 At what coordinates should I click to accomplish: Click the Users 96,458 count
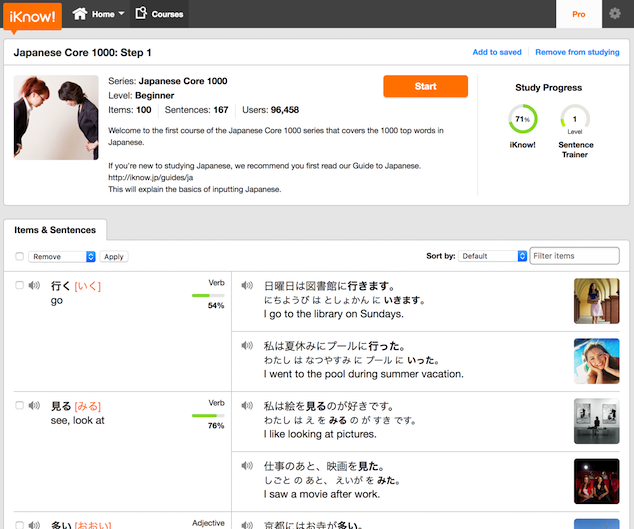click(271, 110)
